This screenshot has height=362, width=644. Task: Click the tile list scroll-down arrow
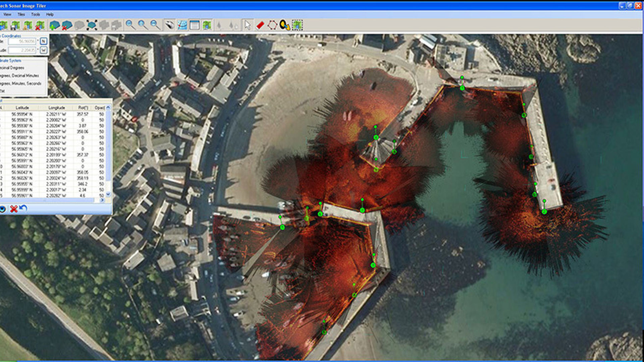pyautogui.click(x=108, y=194)
